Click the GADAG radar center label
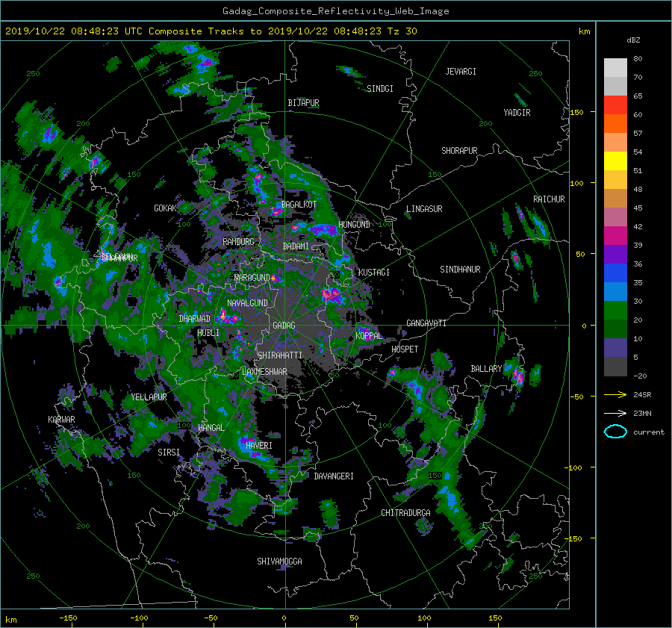 (284, 326)
